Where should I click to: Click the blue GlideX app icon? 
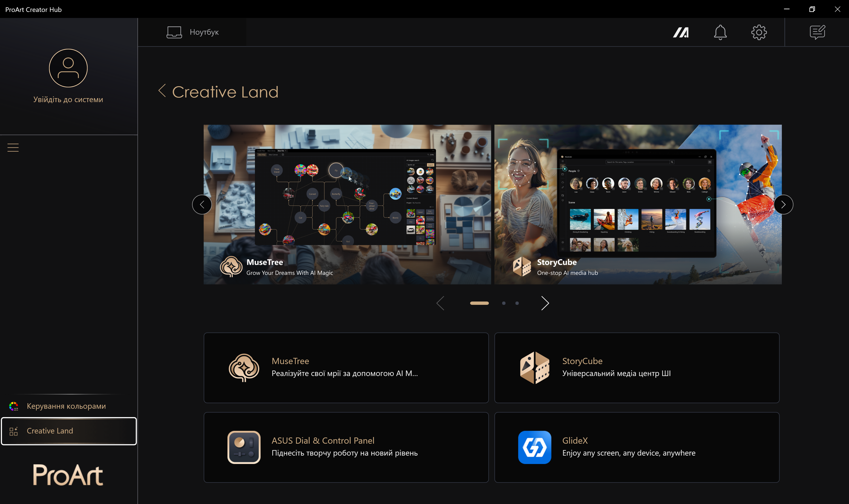coord(535,447)
